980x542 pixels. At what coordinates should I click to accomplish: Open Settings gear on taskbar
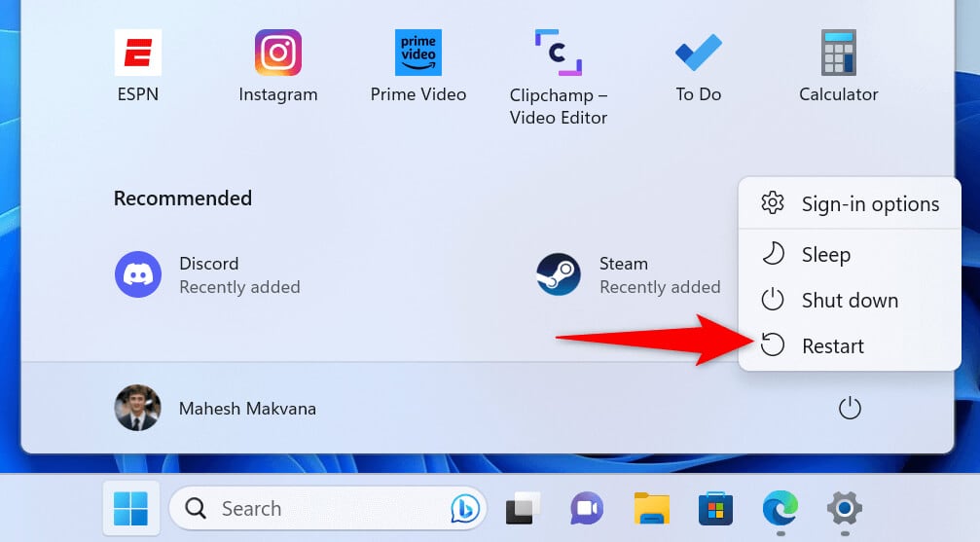pyautogui.click(x=845, y=508)
